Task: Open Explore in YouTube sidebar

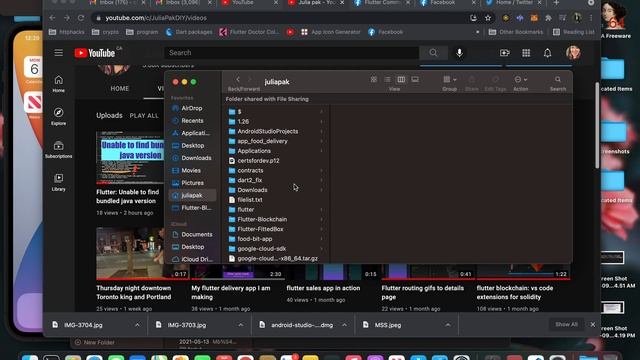Action: (58, 116)
